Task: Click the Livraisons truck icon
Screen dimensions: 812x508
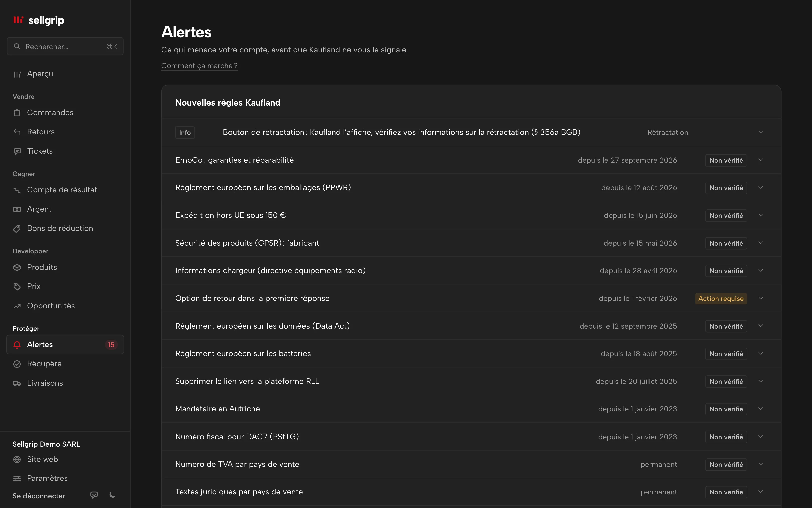Action: pos(17,383)
